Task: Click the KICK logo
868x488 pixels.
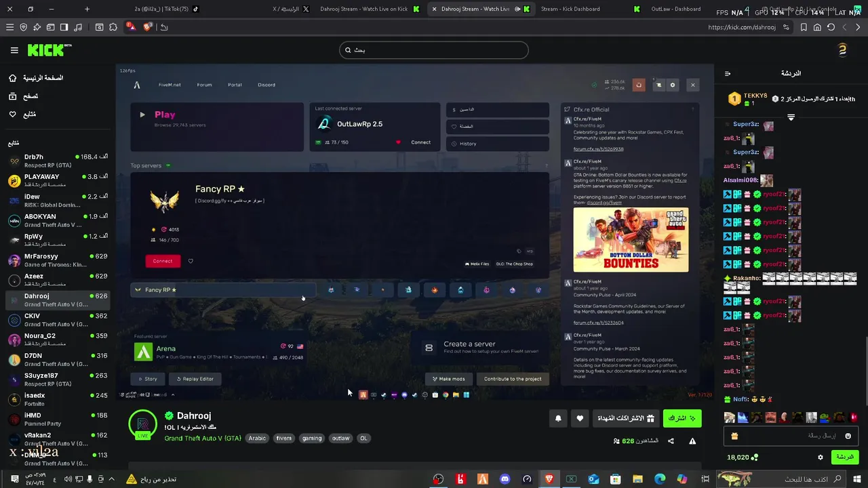Action: [x=49, y=50]
